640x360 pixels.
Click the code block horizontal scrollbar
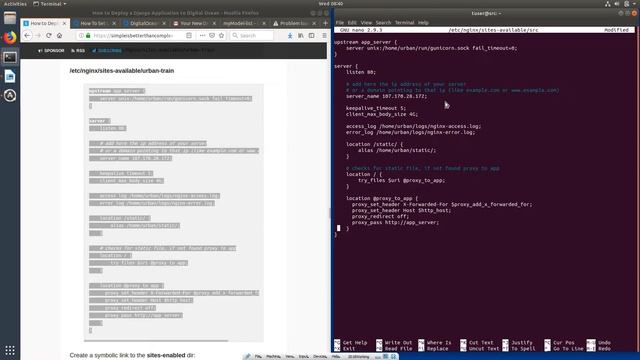(156, 340)
